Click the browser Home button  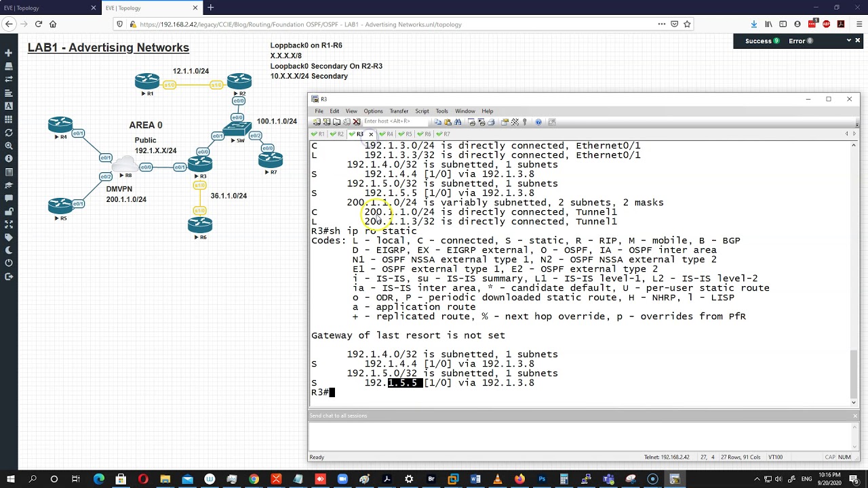[53, 24]
